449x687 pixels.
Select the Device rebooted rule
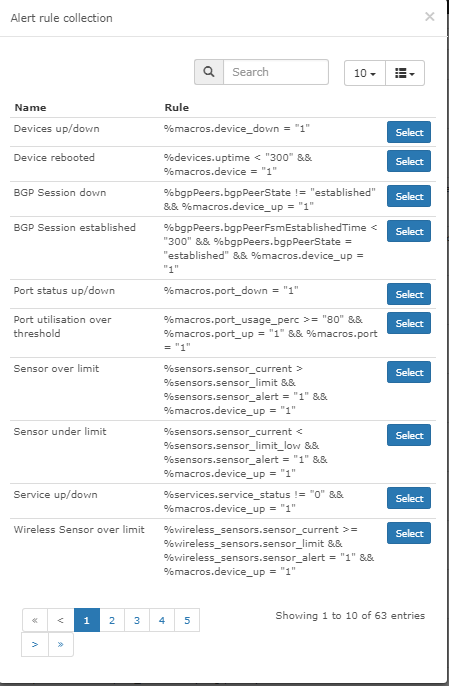[x=409, y=161]
